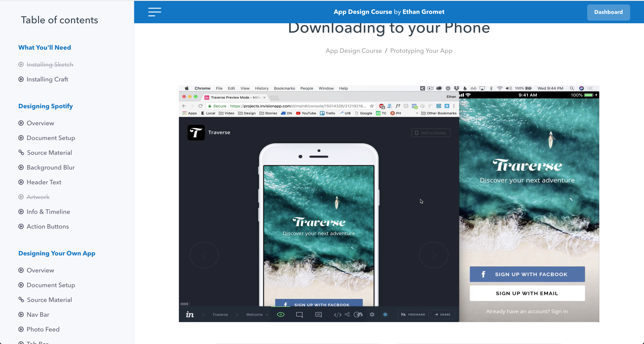Open Comment mode speech bubble icon
The image size is (644, 344).
[x=318, y=314]
